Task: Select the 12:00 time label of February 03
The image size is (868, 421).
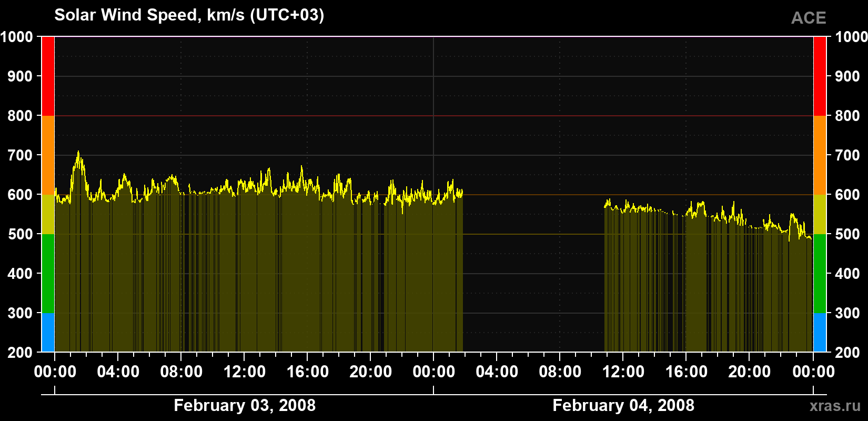Action: point(245,372)
